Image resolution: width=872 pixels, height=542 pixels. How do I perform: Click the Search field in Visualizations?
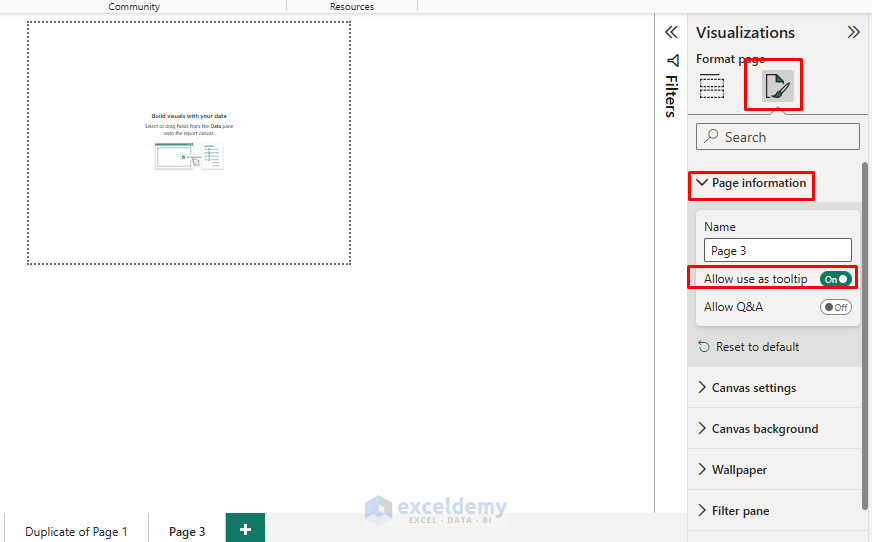point(777,136)
